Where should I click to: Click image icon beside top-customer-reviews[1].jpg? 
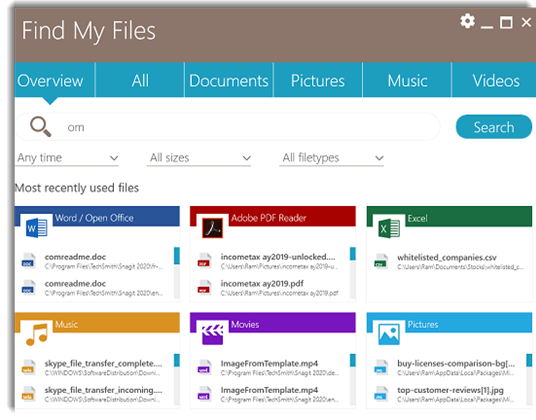pos(381,393)
